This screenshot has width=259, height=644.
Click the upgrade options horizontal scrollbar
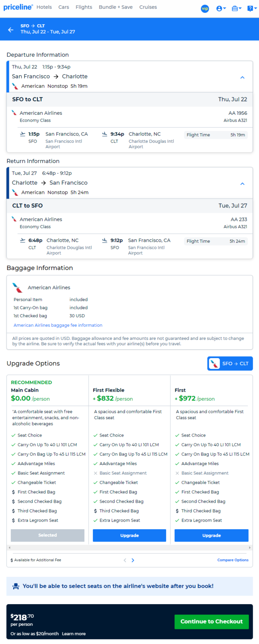129,547
